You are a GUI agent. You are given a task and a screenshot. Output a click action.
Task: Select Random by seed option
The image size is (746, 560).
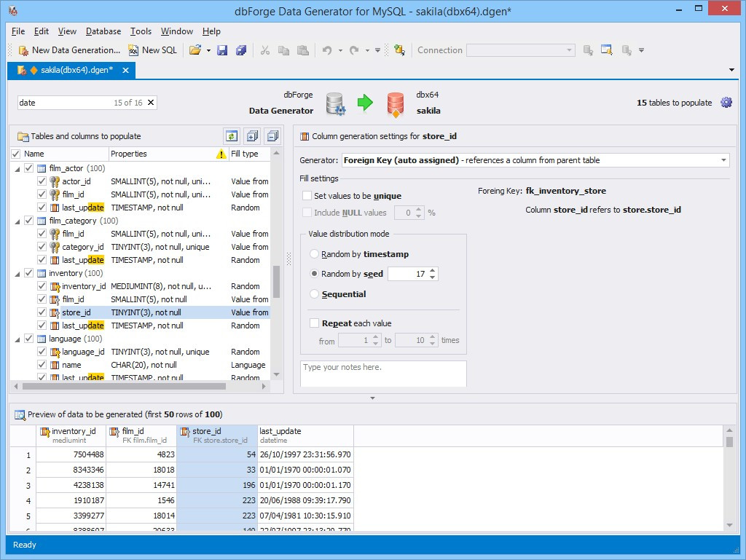[314, 273]
